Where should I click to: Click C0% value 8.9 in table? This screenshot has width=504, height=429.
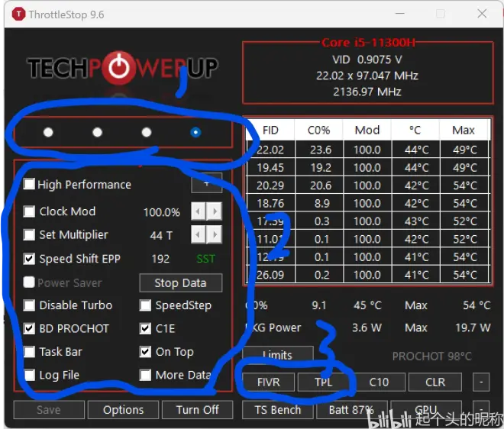(322, 203)
